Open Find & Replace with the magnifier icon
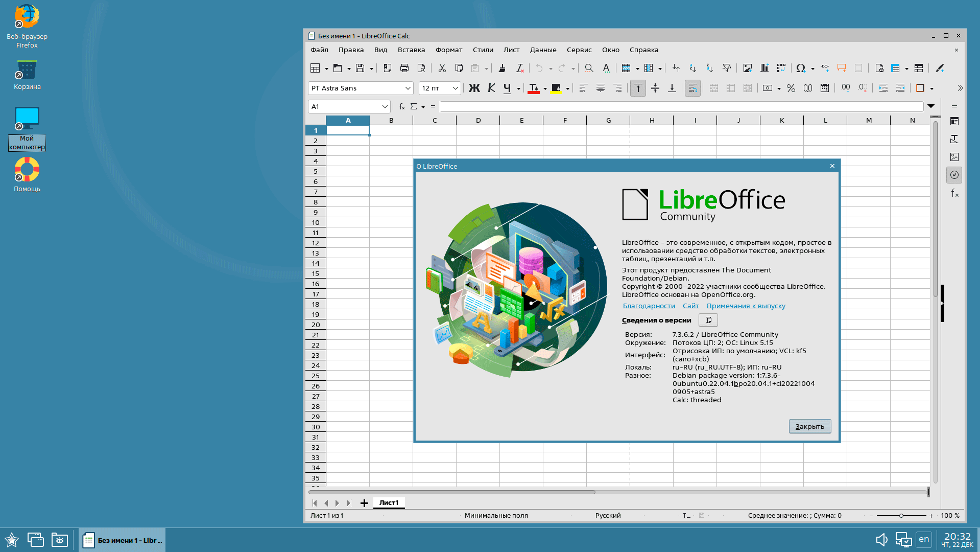This screenshot has height=552, width=980. tap(589, 68)
